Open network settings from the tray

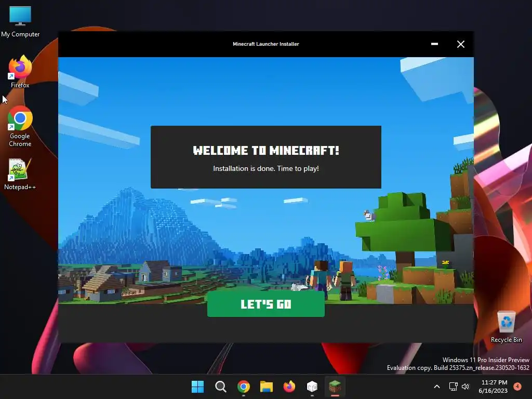coord(453,387)
